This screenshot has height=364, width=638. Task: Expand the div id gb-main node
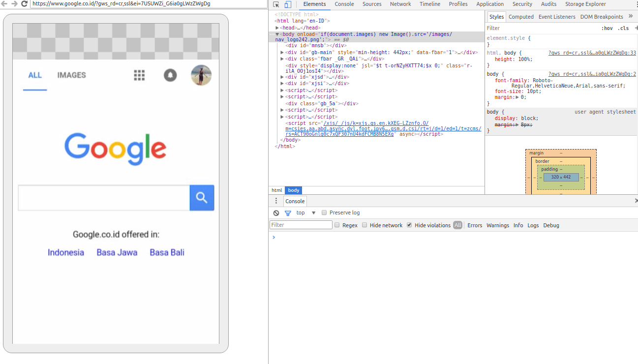(x=282, y=52)
